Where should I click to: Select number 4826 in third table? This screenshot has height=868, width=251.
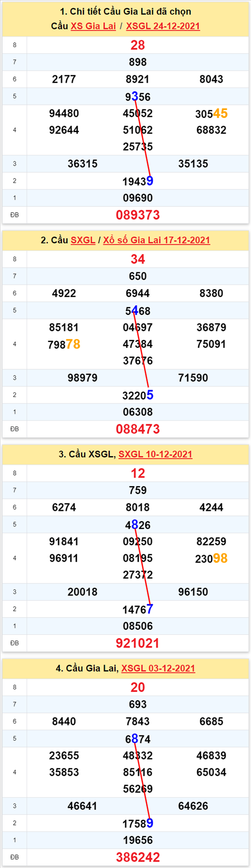[x=138, y=525]
